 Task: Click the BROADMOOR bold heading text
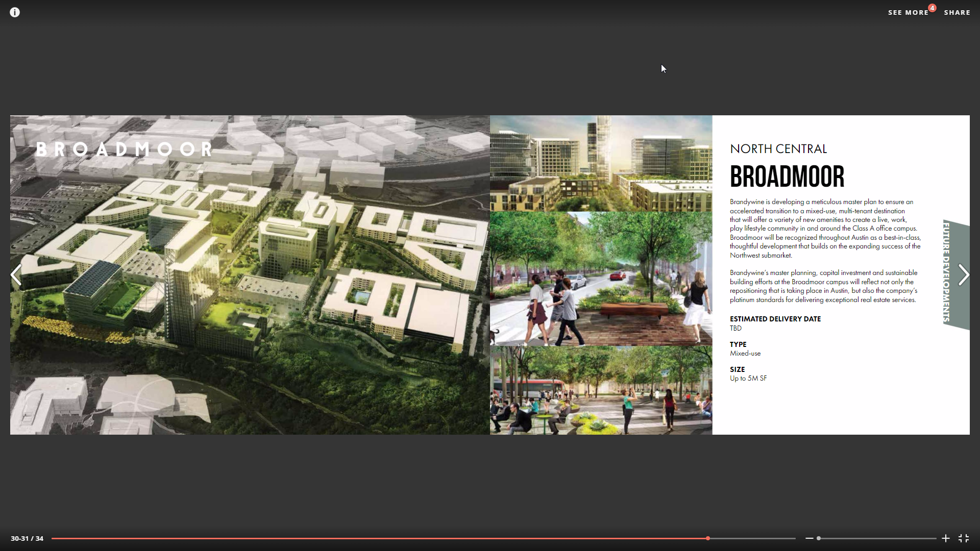[787, 177]
